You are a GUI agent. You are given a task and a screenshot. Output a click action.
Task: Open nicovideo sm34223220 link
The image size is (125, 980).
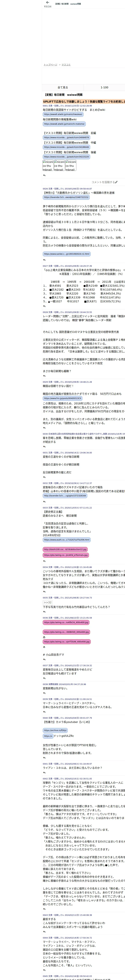pos(66,157)
